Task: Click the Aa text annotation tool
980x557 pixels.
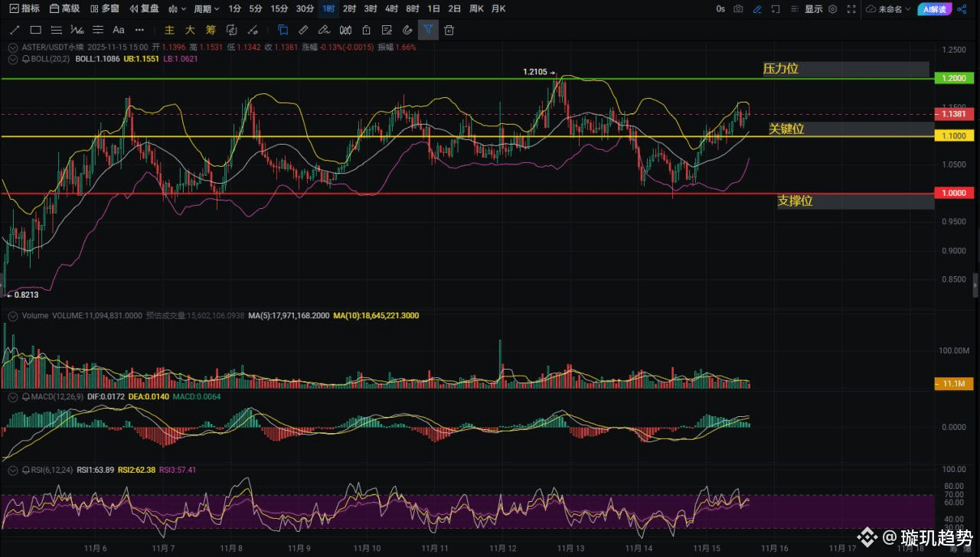Action: tap(118, 30)
